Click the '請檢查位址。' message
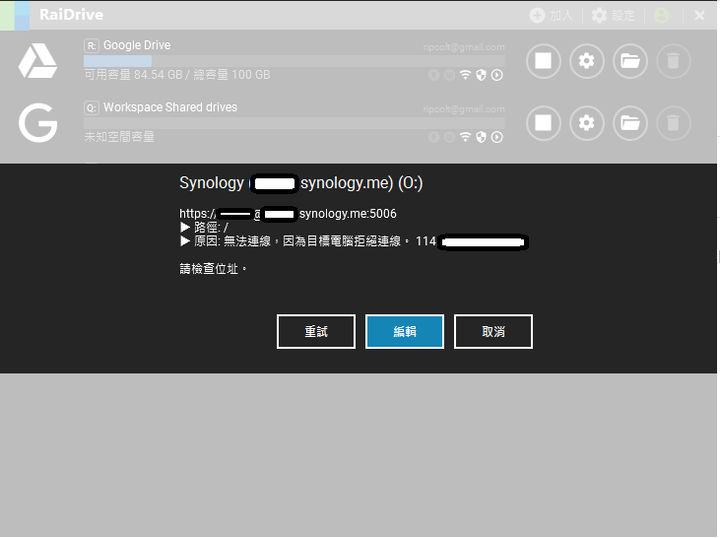The width and height of the screenshot is (720, 538). (x=213, y=269)
